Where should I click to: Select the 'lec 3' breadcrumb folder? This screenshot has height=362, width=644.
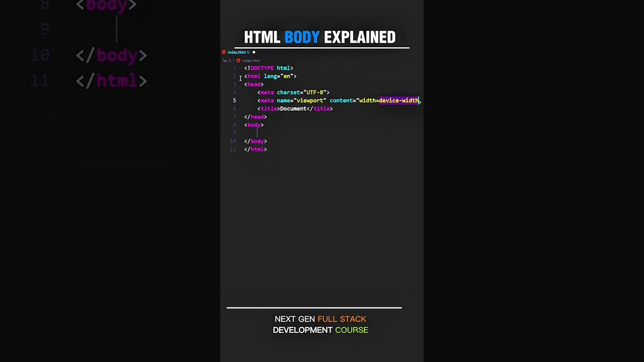click(x=226, y=61)
